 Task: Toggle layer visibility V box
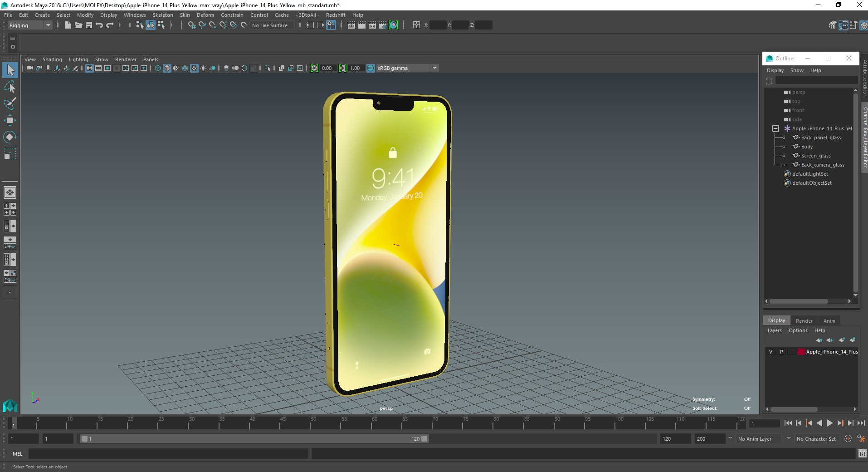click(770, 352)
